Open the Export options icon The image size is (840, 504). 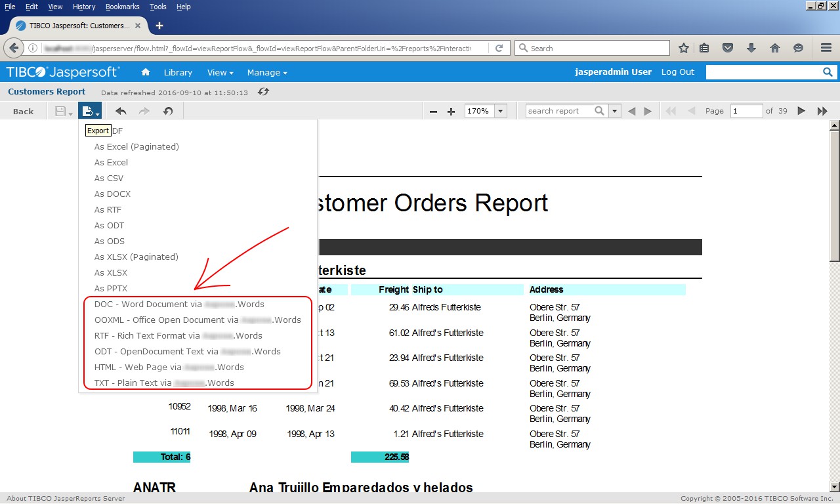91,112
